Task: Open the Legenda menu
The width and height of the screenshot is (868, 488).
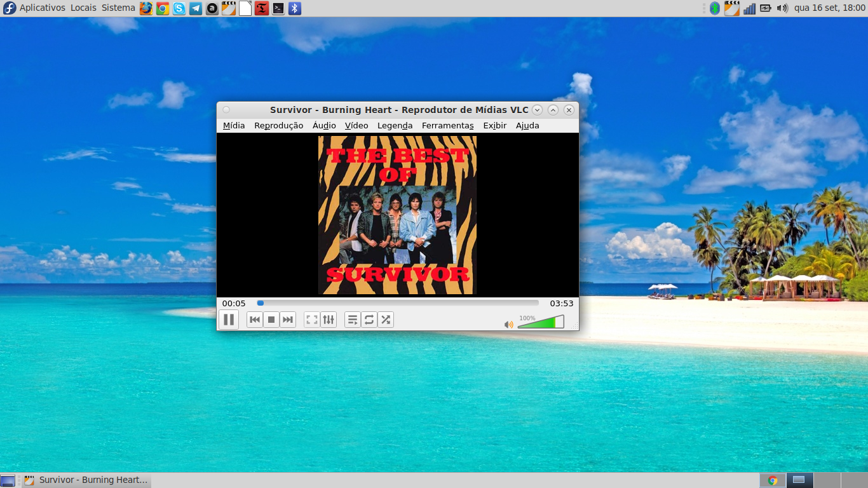Action: (395, 126)
